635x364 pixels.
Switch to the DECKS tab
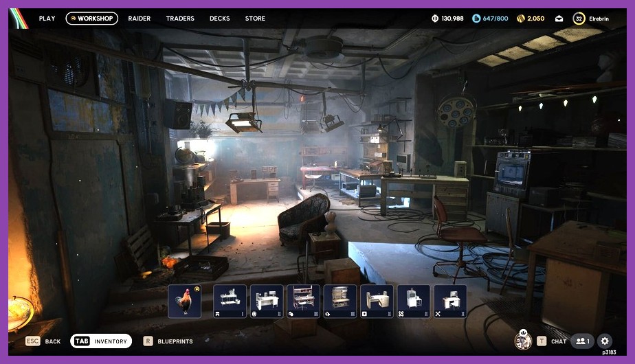point(219,19)
